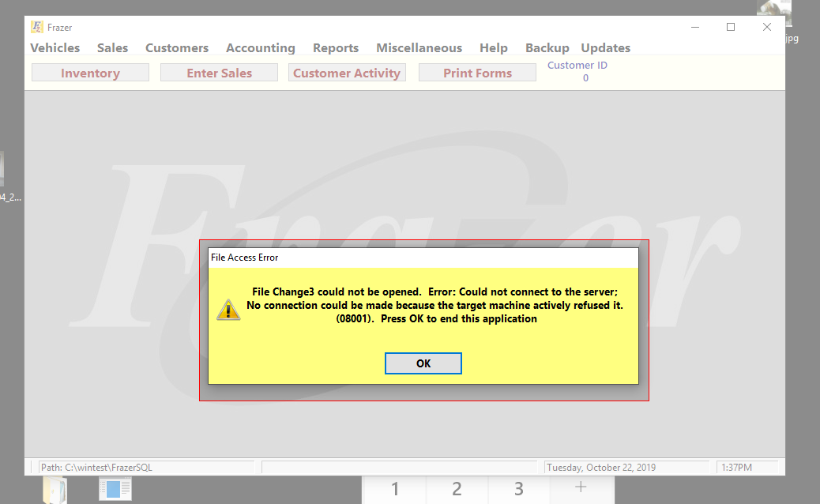The width and height of the screenshot is (820, 504).
Task: Click the File Access Error dialog title
Action: [244, 258]
